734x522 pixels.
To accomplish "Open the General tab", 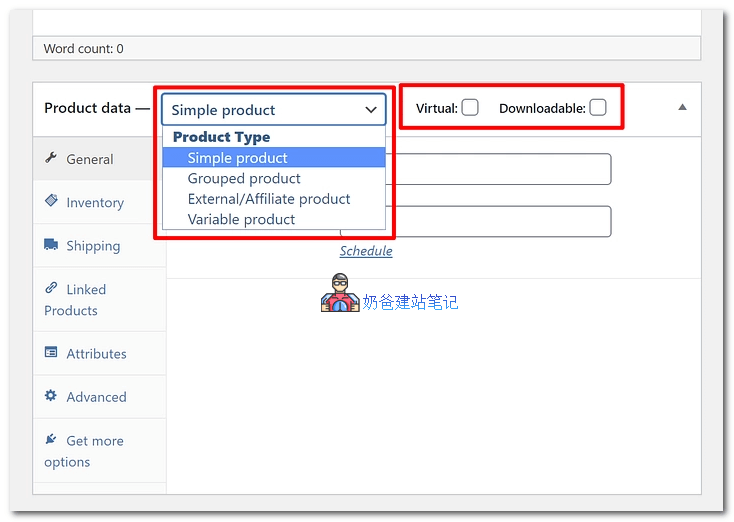I will [x=99, y=159].
